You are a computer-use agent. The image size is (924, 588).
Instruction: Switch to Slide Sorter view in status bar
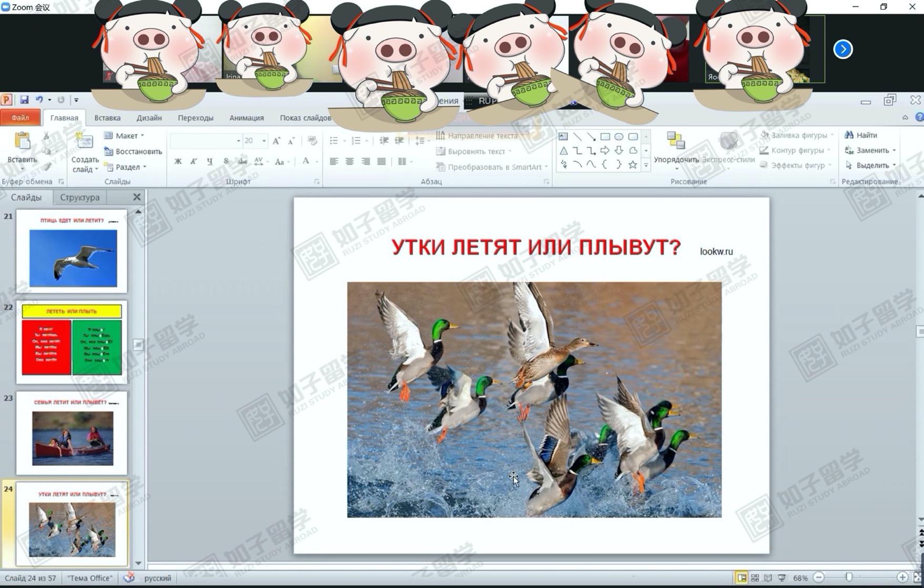pyautogui.click(x=755, y=577)
